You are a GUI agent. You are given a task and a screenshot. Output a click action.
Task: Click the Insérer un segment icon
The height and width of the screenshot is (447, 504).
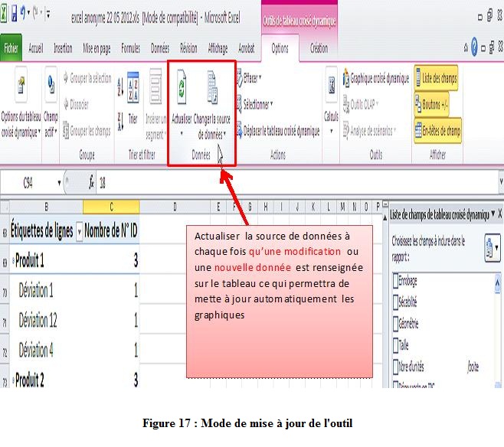point(156,86)
